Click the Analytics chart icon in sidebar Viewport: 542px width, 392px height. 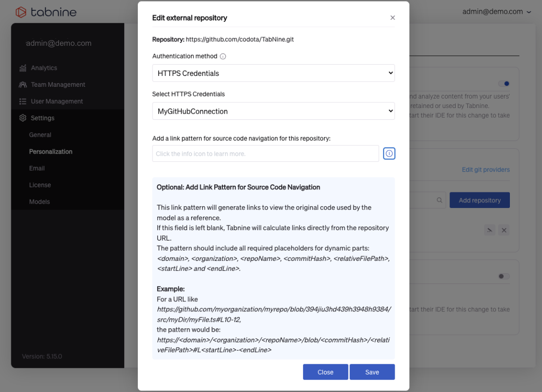pyautogui.click(x=23, y=68)
